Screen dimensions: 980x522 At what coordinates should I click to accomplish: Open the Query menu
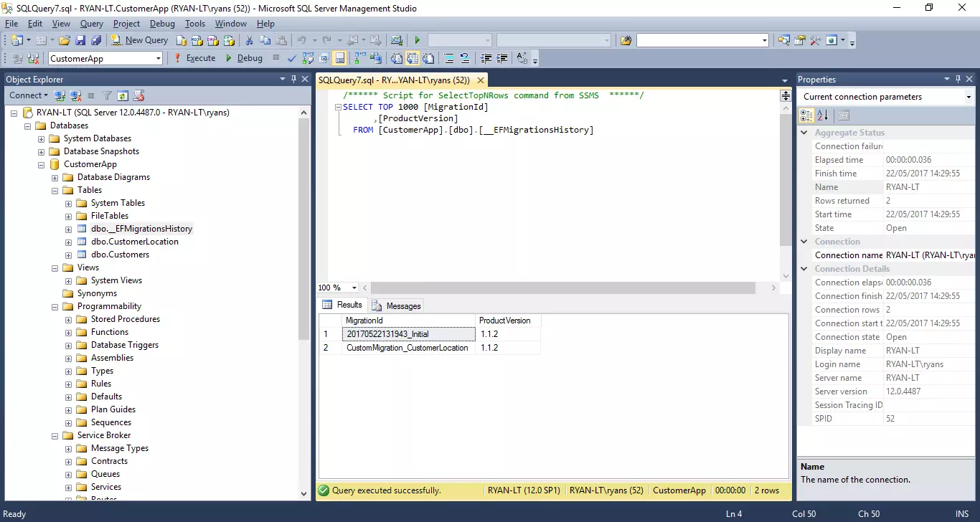pyautogui.click(x=91, y=23)
